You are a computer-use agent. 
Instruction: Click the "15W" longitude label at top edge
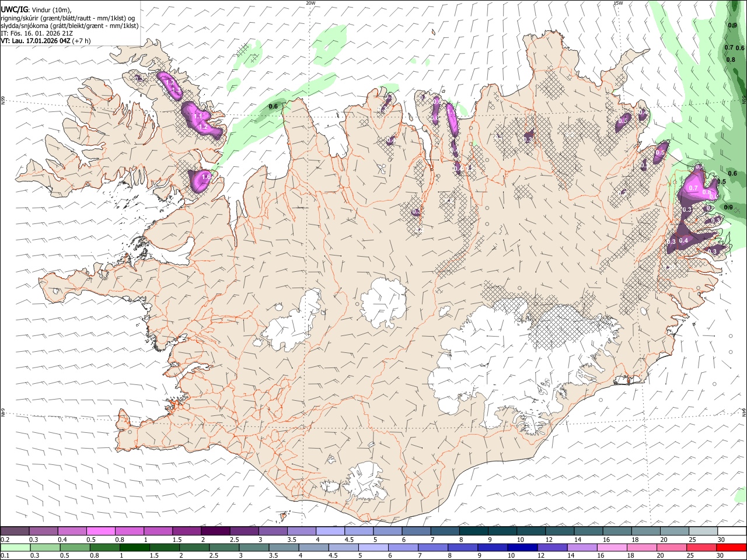(x=618, y=3)
